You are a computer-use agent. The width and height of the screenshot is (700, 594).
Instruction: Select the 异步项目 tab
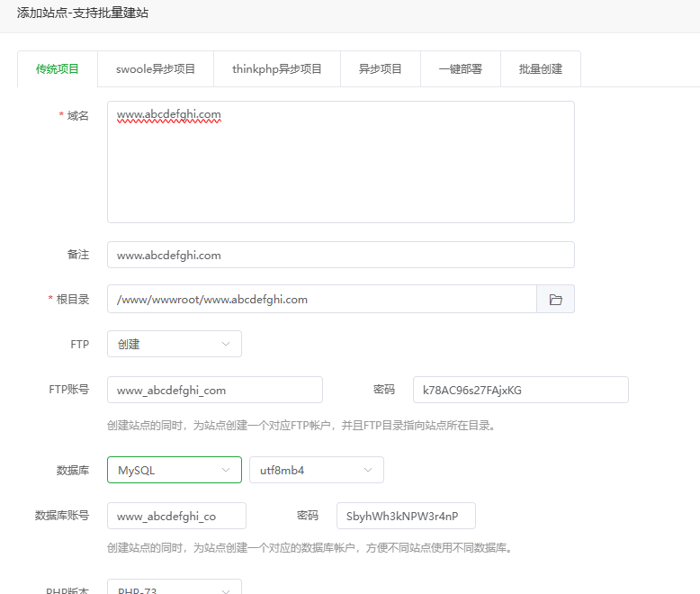click(x=381, y=68)
